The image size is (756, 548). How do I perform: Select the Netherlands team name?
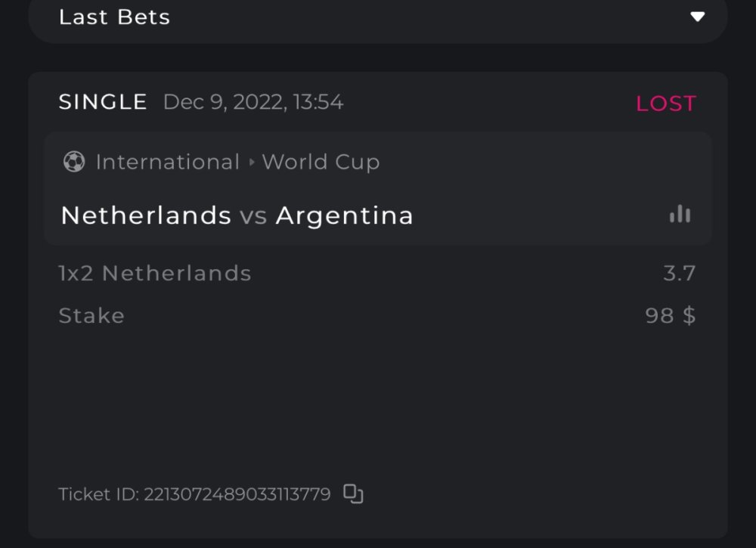pos(146,215)
